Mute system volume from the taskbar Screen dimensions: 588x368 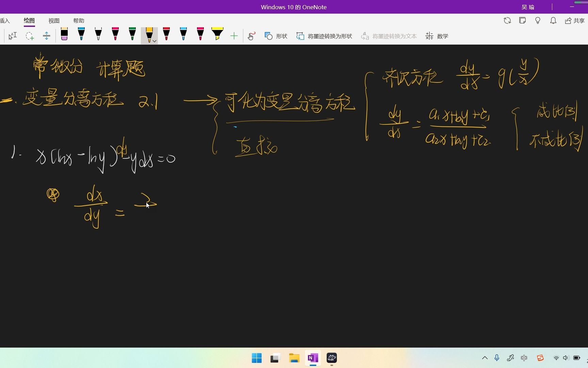click(x=566, y=358)
